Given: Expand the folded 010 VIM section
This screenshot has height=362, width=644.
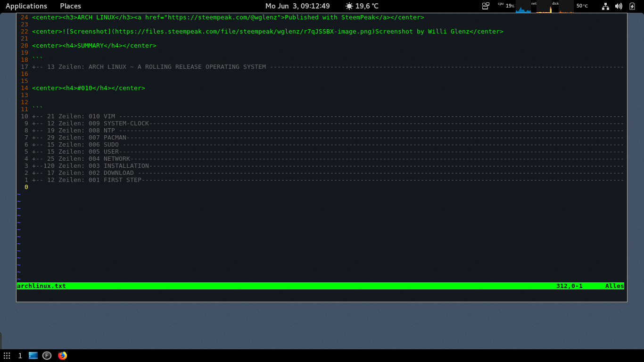Looking at the screenshot, I should pyautogui.click(x=109, y=116).
